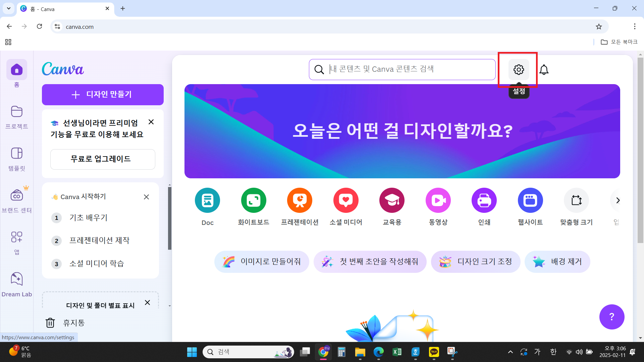Select the 동영상 design type
This screenshot has height=362, width=644.
tap(438, 200)
